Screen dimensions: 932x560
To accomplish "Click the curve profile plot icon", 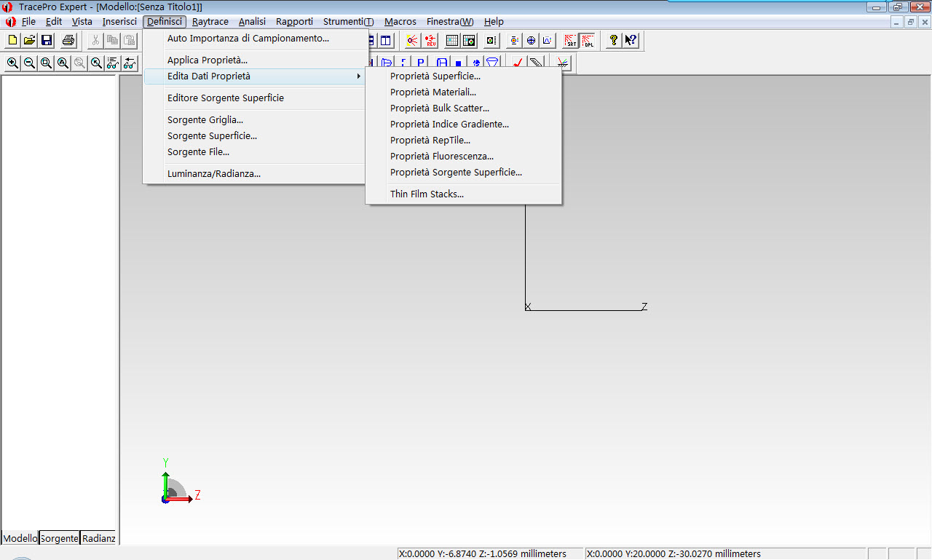I will click(x=548, y=40).
